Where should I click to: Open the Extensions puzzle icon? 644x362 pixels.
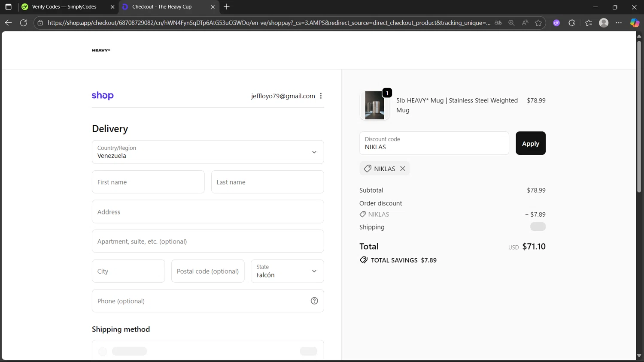click(x=571, y=23)
